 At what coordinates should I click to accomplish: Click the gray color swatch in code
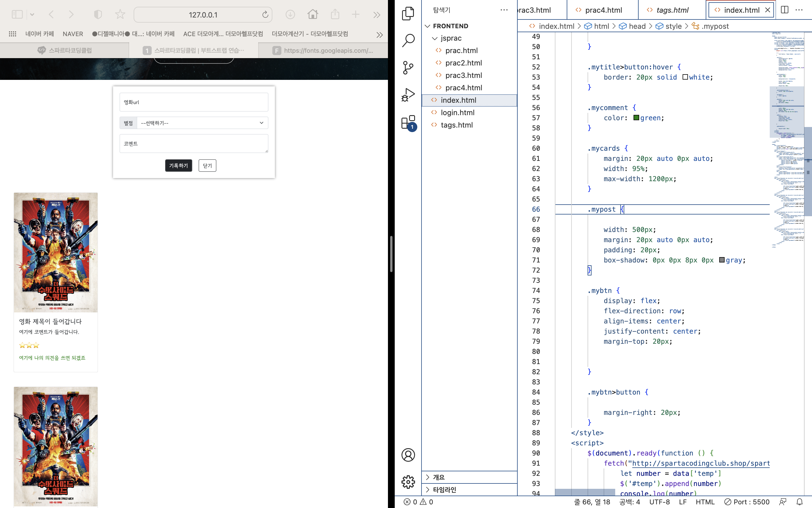tap(722, 260)
